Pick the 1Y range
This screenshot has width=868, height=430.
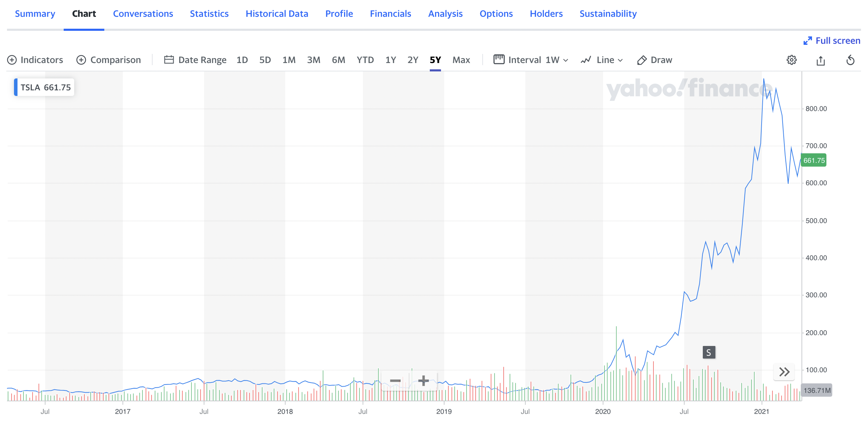391,60
